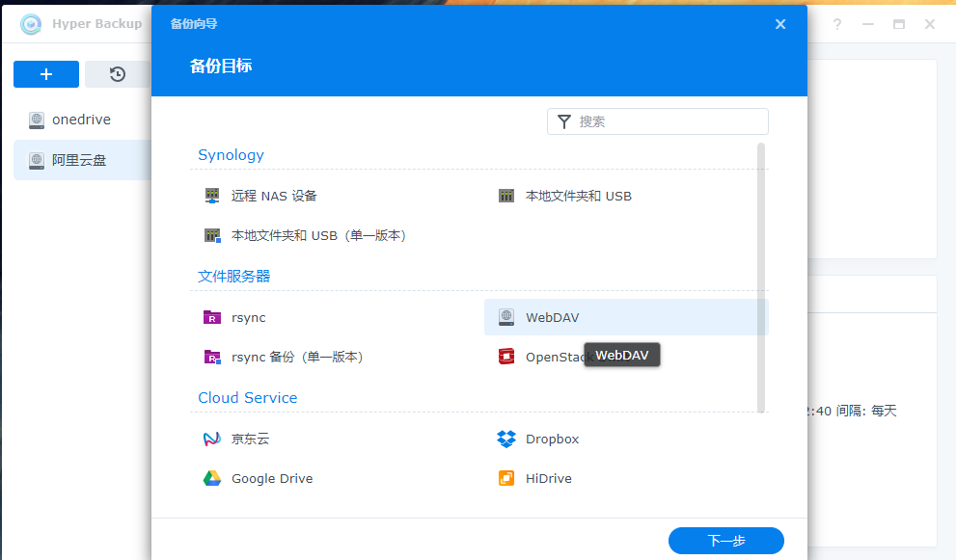
Task: Click the rsync folder icon
Action: 211,317
